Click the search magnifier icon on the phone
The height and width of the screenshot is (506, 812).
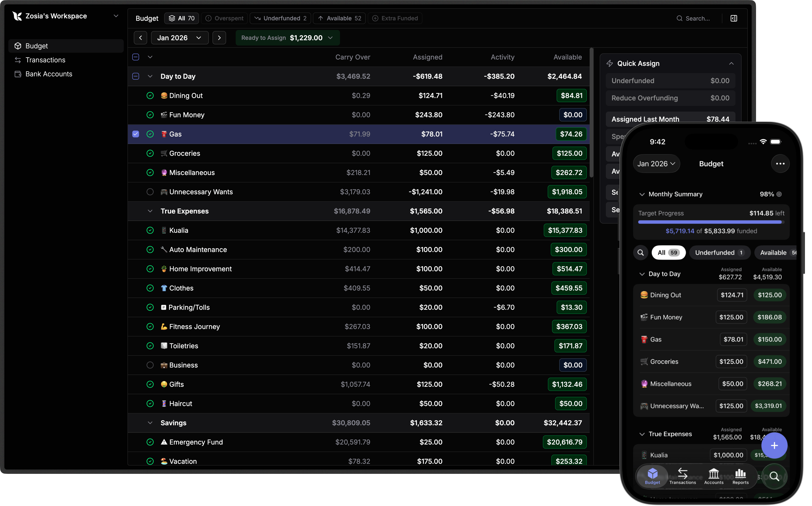point(641,253)
